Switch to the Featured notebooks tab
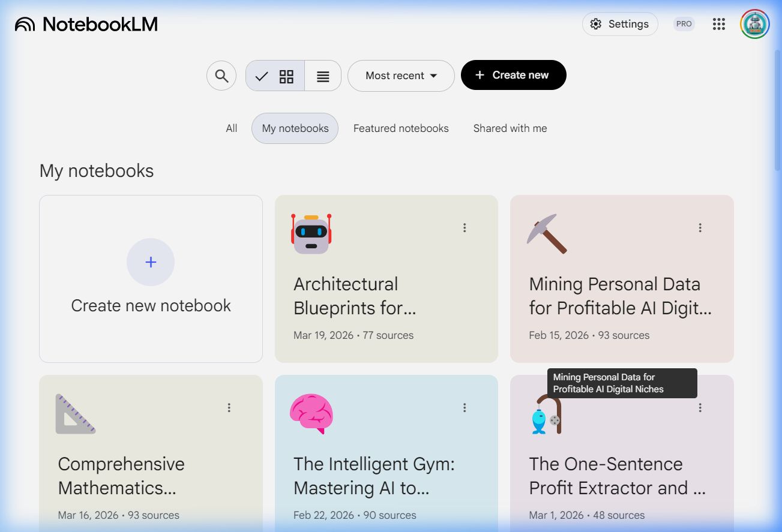The height and width of the screenshot is (532, 782). pyautogui.click(x=401, y=128)
